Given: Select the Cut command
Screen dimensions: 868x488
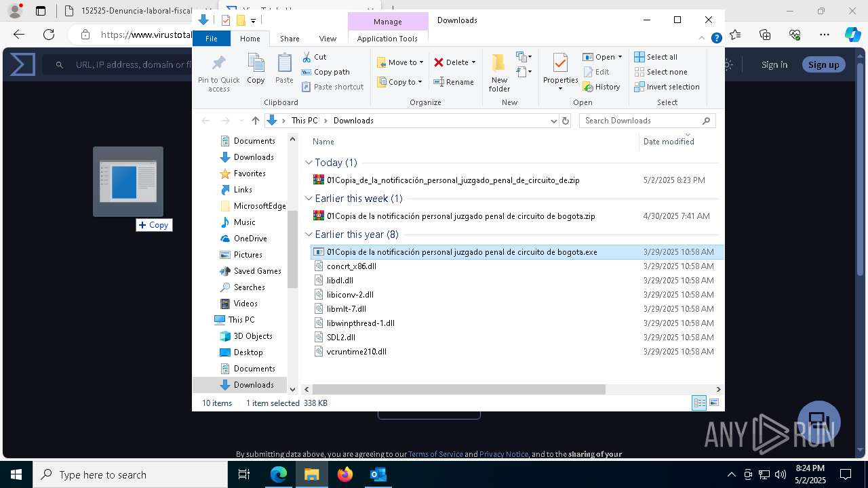Looking at the screenshot, I should coord(314,57).
